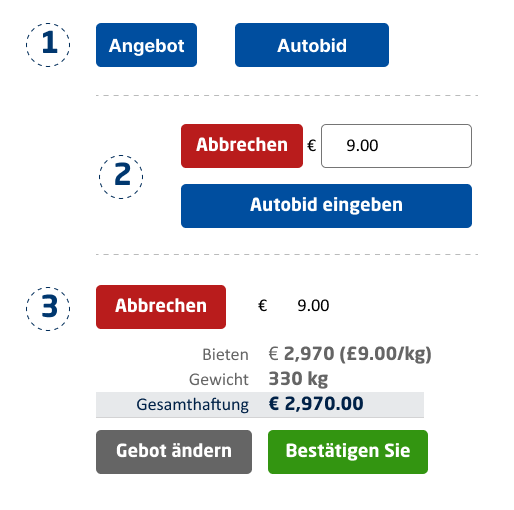
Task: Click the step 1 circled number icon
Action: point(48,45)
